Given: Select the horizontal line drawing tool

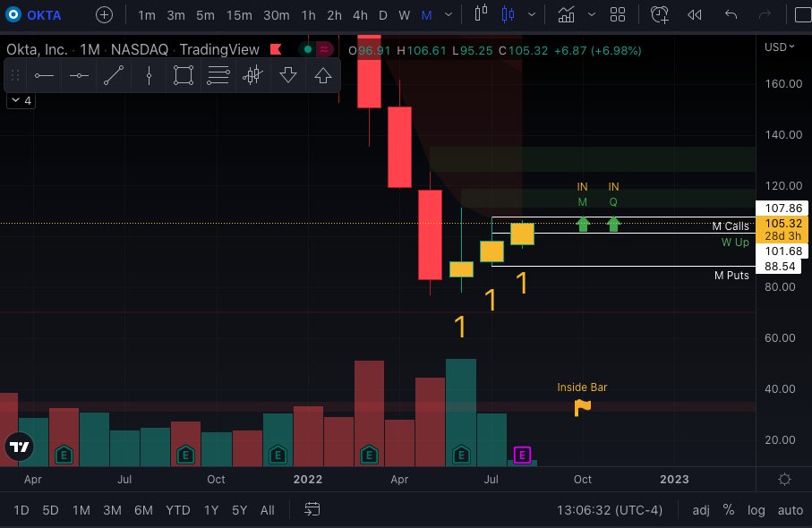Looking at the screenshot, I should [44, 75].
